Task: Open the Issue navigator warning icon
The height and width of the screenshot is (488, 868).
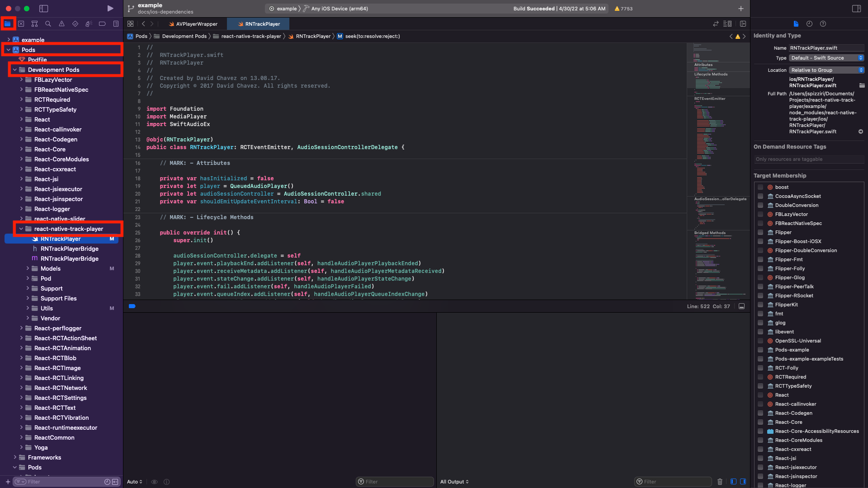Action: (x=61, y=24)
